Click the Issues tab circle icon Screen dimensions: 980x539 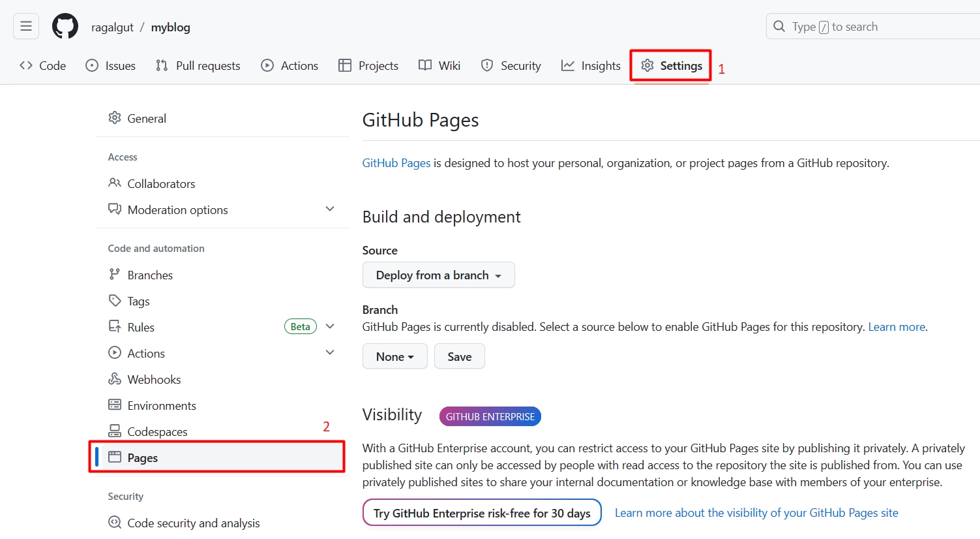point(92,65)
